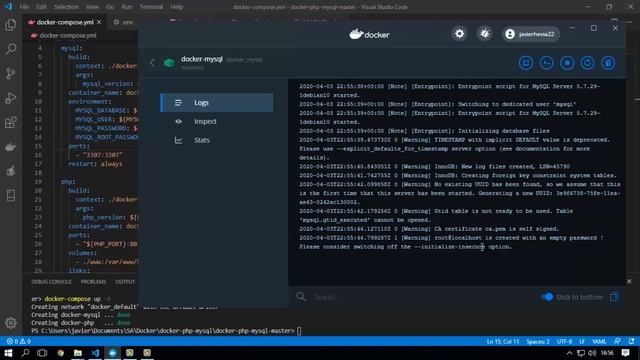Select Stats in Docker sidebar
Viewport: 640px width, 360px height.
tap(217, 140)
